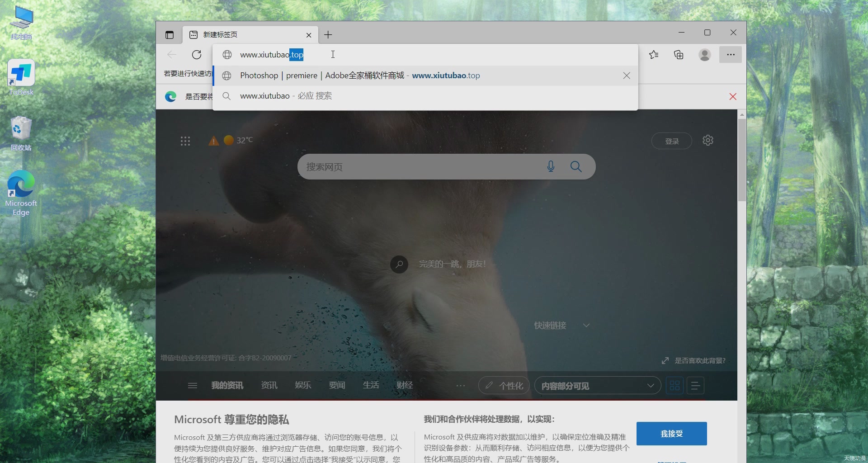Open the Collections icon in toolbar

point(679,55)
